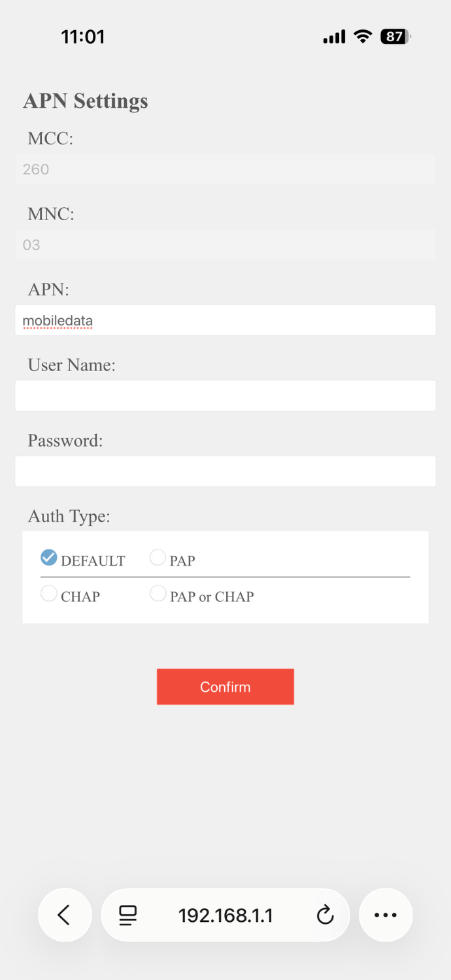Viewport: 451px width, 980px height.
Task: Tap the browser back arrow icon
Action: (64, 915)
